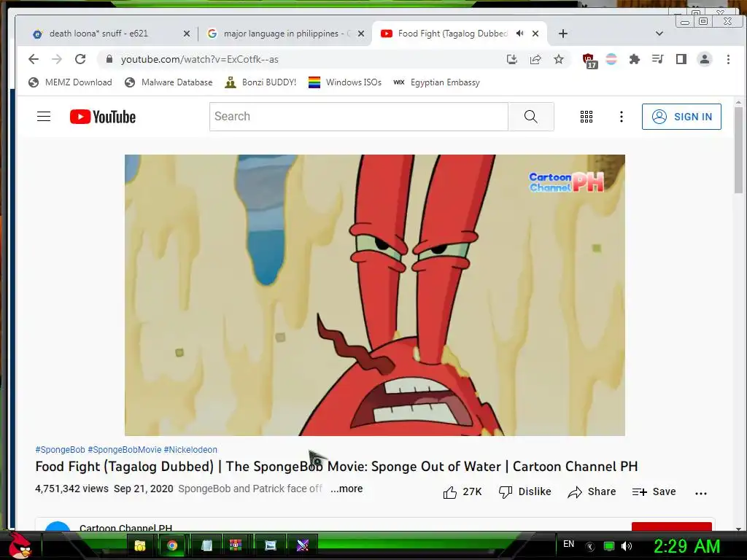Click the 2:29 AM clock
The height and width of the screenshot is (560, 747).
[x=686, y=546]
